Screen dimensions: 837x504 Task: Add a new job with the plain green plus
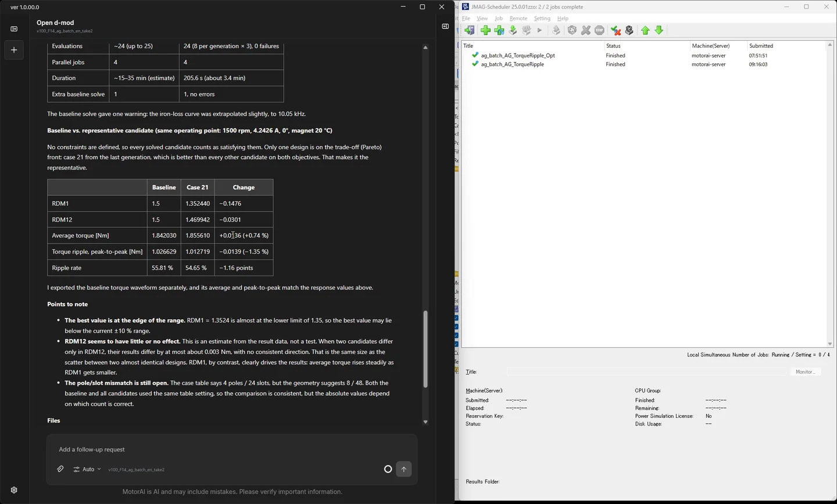tap(485, 30)
